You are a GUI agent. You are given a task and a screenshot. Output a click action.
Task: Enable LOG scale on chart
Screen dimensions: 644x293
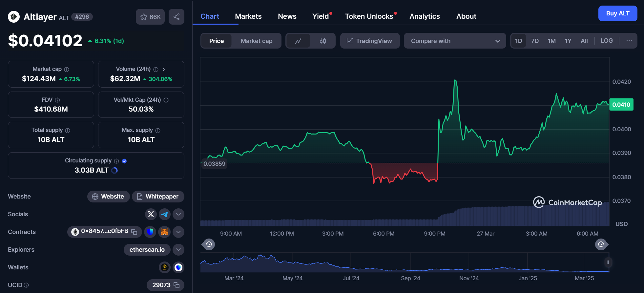[x=606, y=41]
